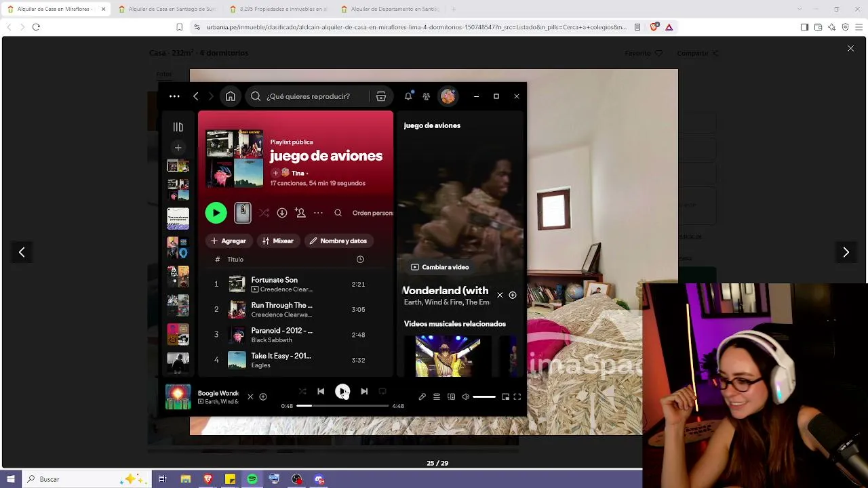Open the Orden personalizado sort dropdown
Image resolution: width=868 pixels, height=488 pixels.
point(372,213)
